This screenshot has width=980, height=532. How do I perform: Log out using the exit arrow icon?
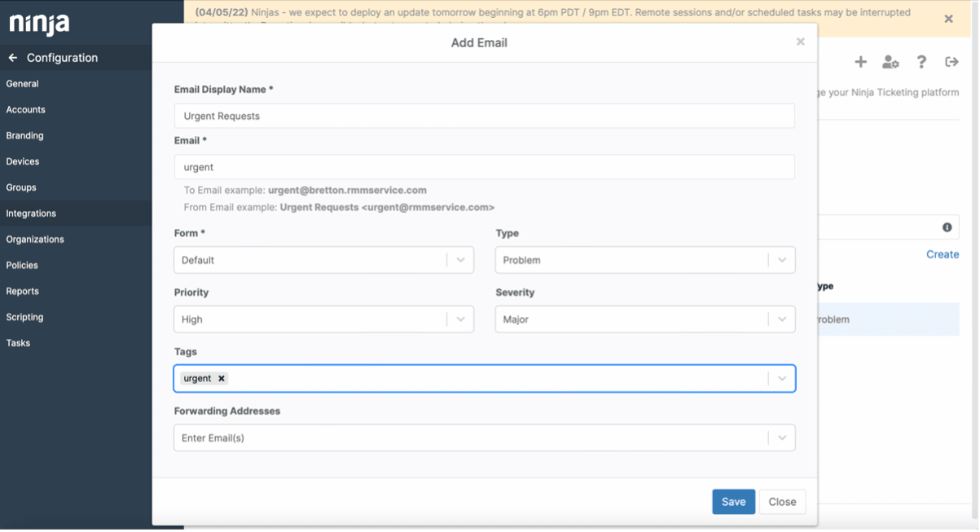pos(951,61)
